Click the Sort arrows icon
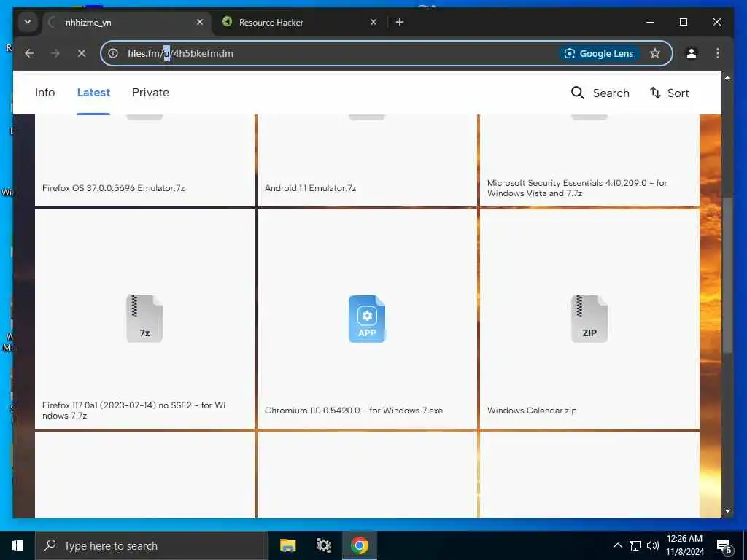This screenshot has height=560, width=747. [656, 93]
